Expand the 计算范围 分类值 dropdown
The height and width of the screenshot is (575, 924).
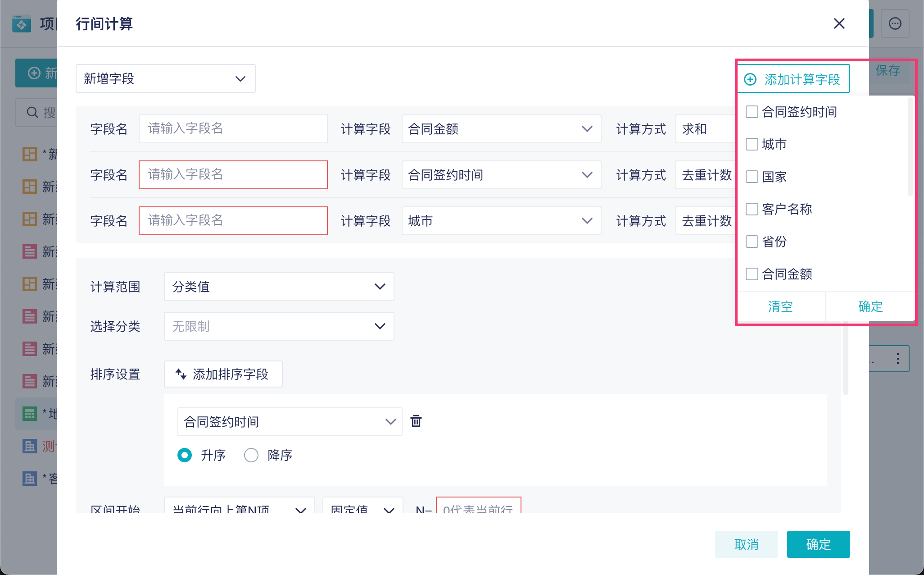click(x=279, y=287)
